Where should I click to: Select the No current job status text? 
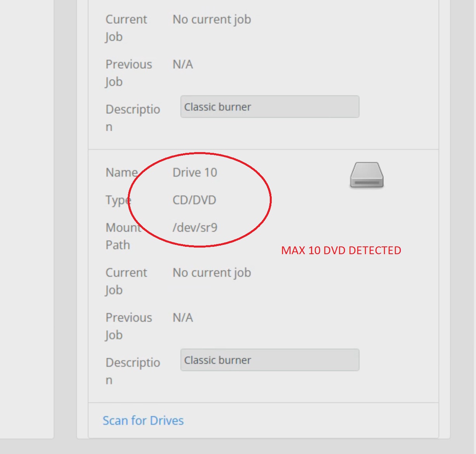click(x=211, y=272)
